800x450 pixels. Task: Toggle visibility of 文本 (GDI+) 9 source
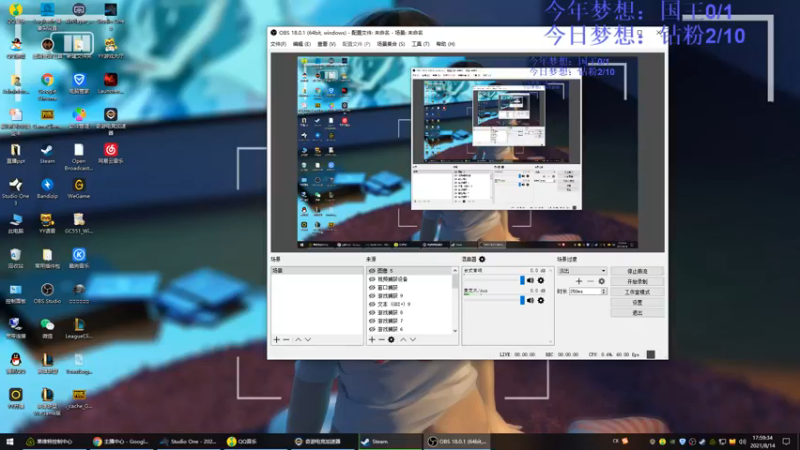tap(372, 304)
